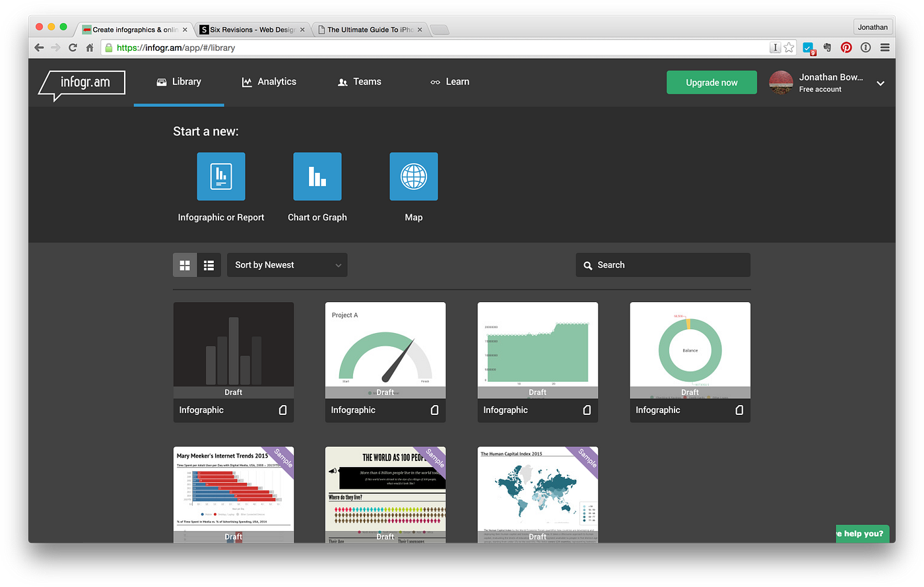The height and width of the screenshot is (587, 924).
Task: Open the Project A gauge draft
Action: pos(385,350)
